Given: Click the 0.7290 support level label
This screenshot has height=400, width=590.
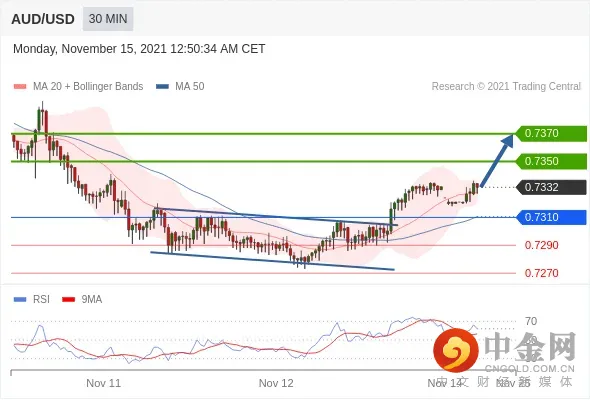Looking at the screenshot, I should click(541, 245).
